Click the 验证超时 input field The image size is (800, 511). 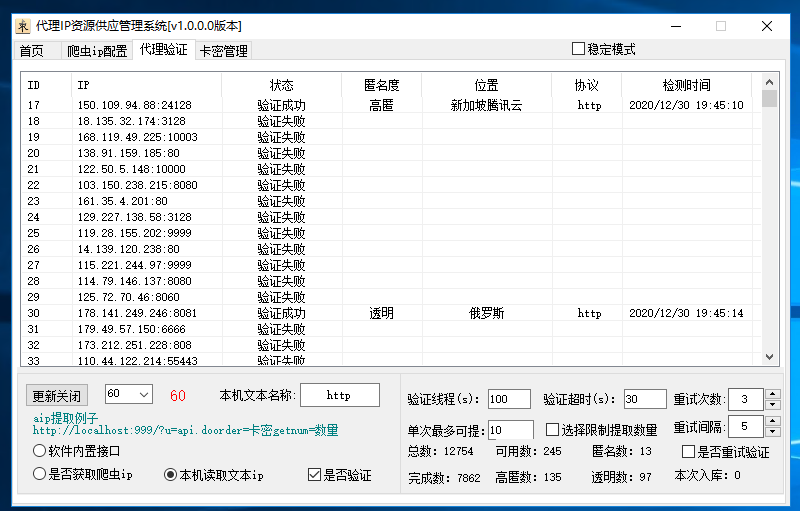coord(644,399)
